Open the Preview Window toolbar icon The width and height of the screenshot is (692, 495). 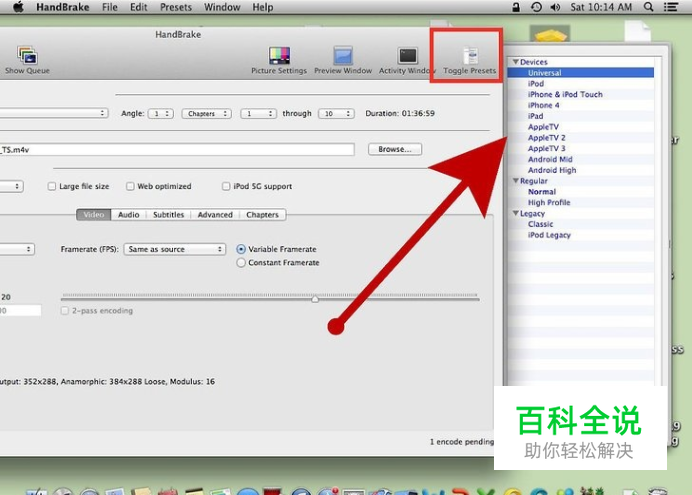(x=343, y=60)
